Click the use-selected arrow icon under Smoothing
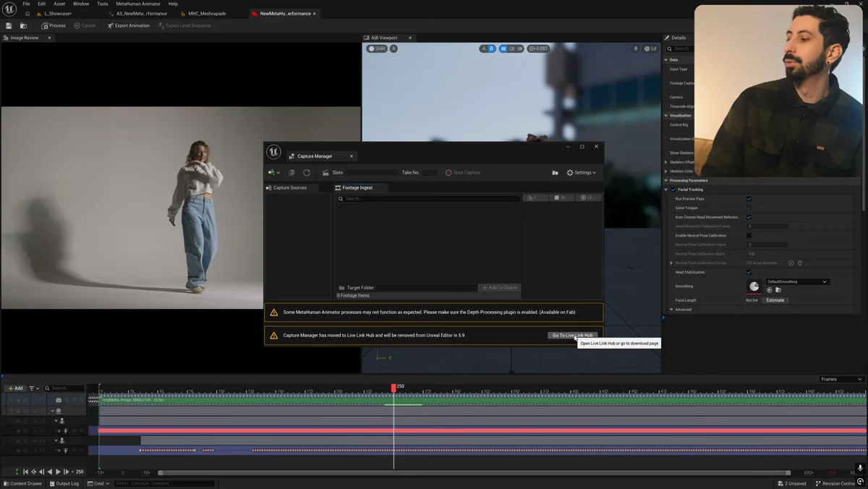 tap(770, 290)
